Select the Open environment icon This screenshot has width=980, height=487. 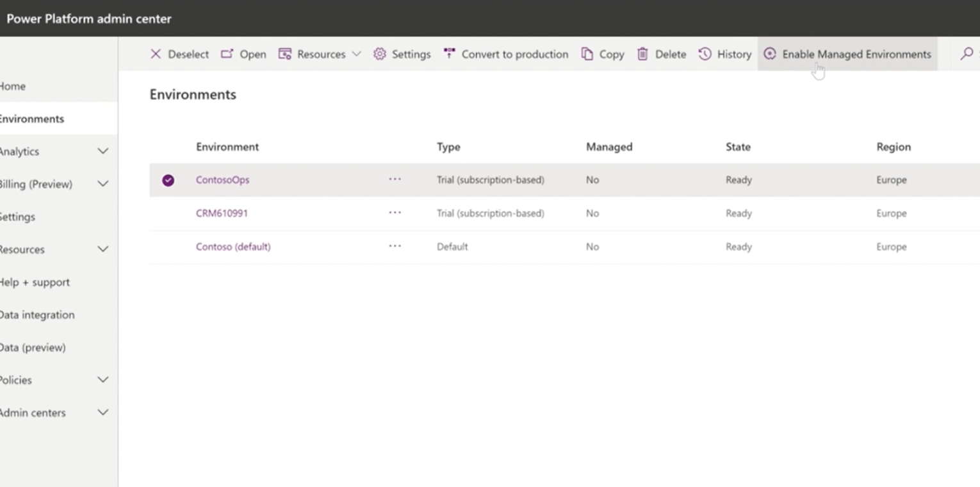tap(227, 54)
